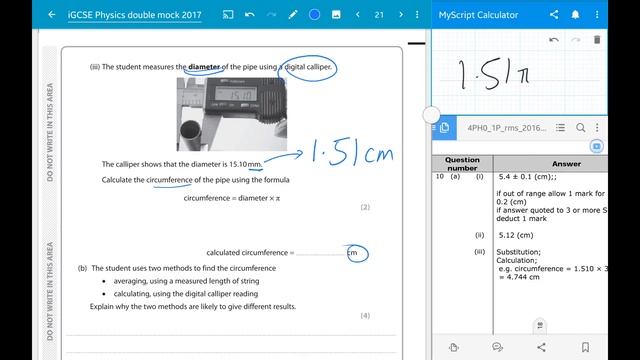Insert an image using the picture icon

click(336, 15)
